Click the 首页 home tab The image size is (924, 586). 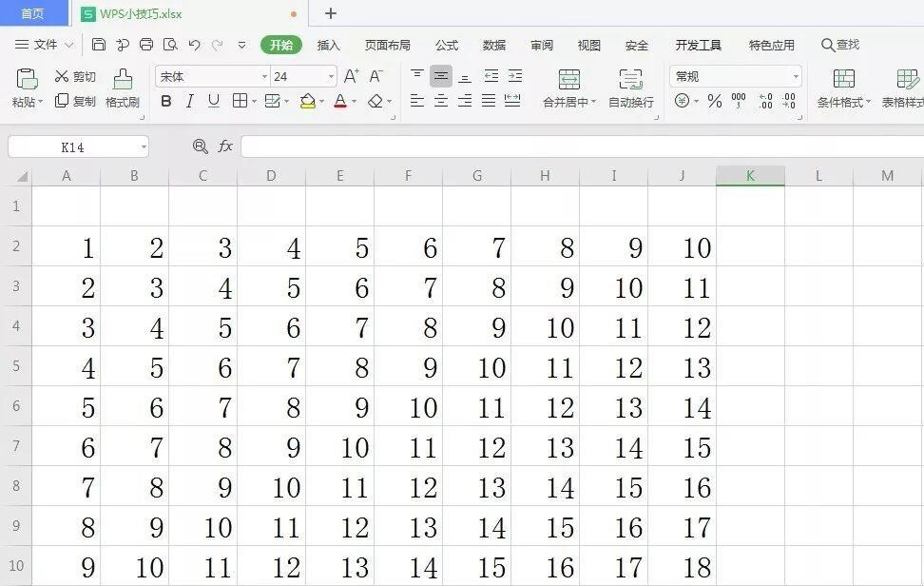(32, 13)
